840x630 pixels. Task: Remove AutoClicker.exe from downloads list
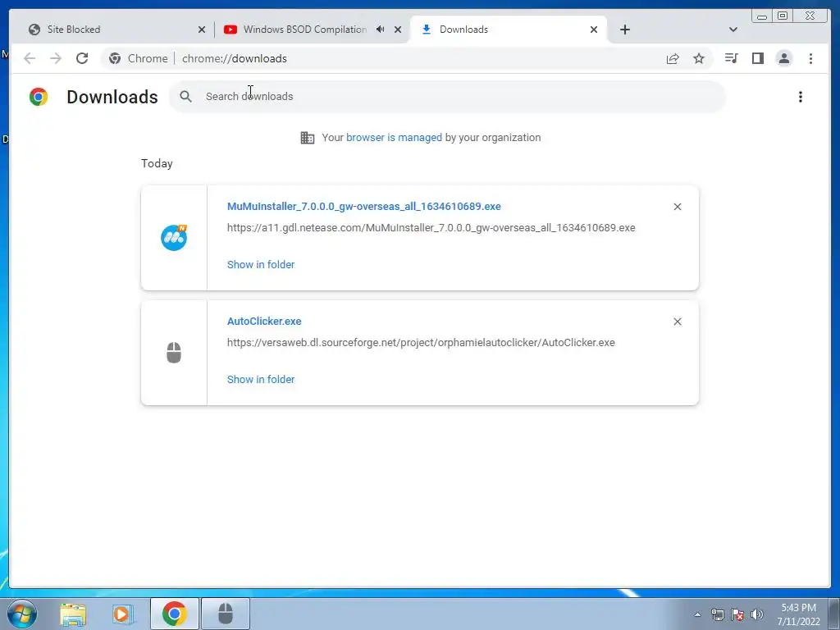(x=677, y=322)
